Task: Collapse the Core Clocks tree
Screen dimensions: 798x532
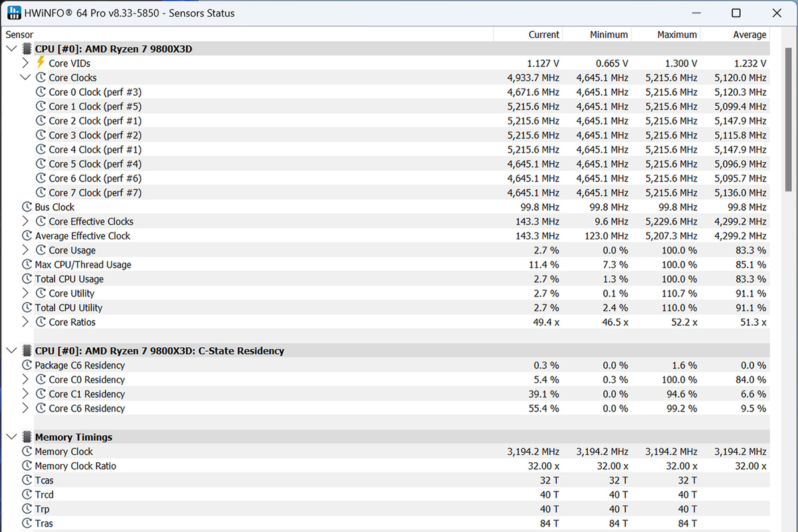Action: click(x=25, y=77)
